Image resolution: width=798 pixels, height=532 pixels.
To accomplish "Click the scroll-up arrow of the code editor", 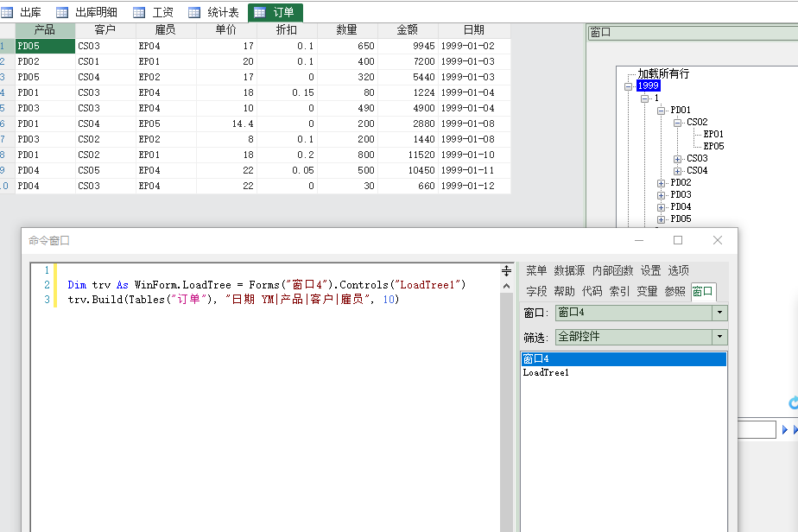I will pyautogui.click(x=506, y=286).
